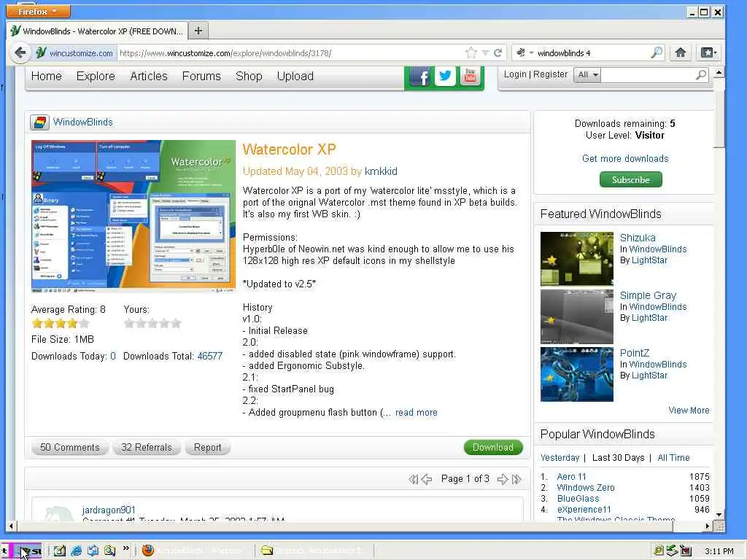Image resolution: width=747 pixels, height=560 pixels.
Task: Expand the description with read more
Action: [417, 413]
